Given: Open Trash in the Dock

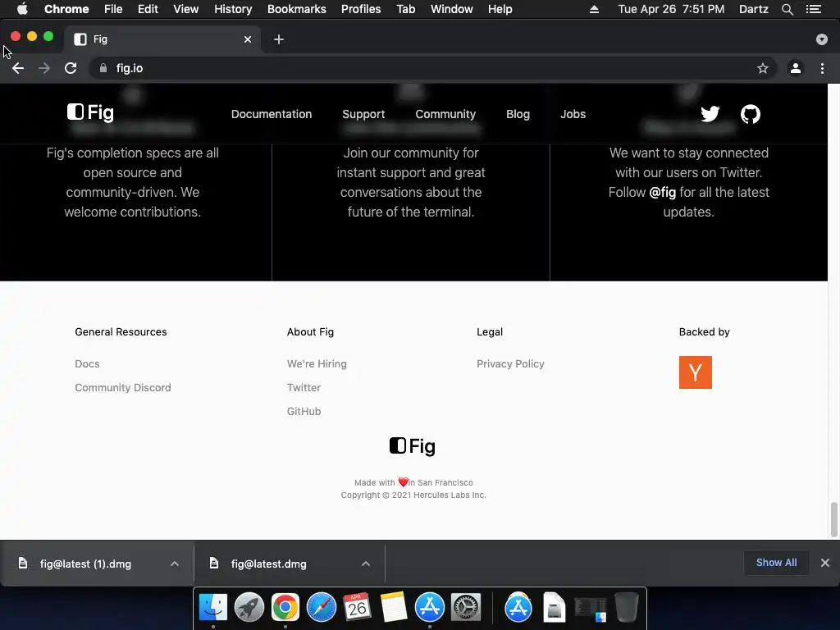Looking at the screenshot, I should tap(626, 608).
